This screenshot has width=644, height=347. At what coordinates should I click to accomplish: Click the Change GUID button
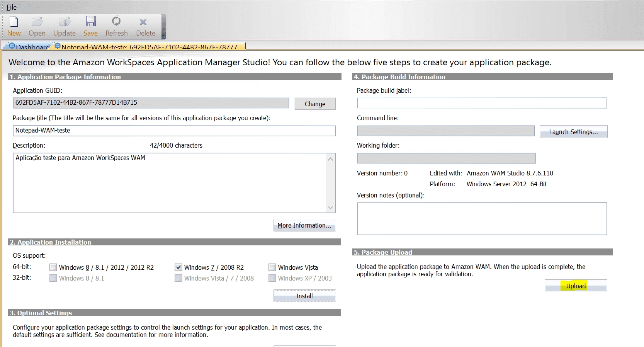[x=315, y=104]
